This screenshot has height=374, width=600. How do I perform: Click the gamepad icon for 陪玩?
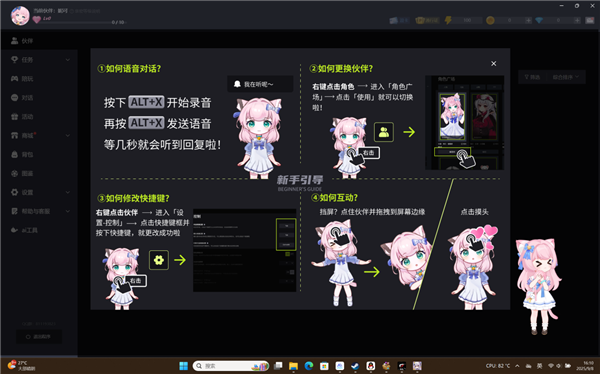[15, 78]
